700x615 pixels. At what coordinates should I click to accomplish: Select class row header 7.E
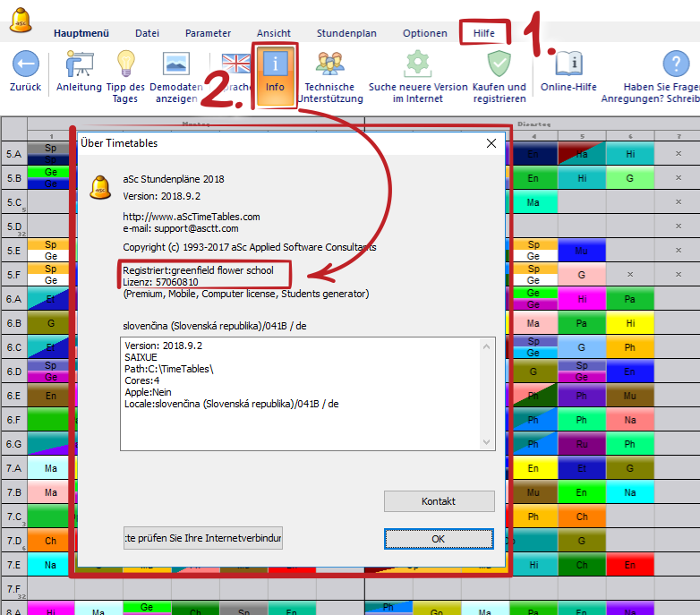coord(14,565)
